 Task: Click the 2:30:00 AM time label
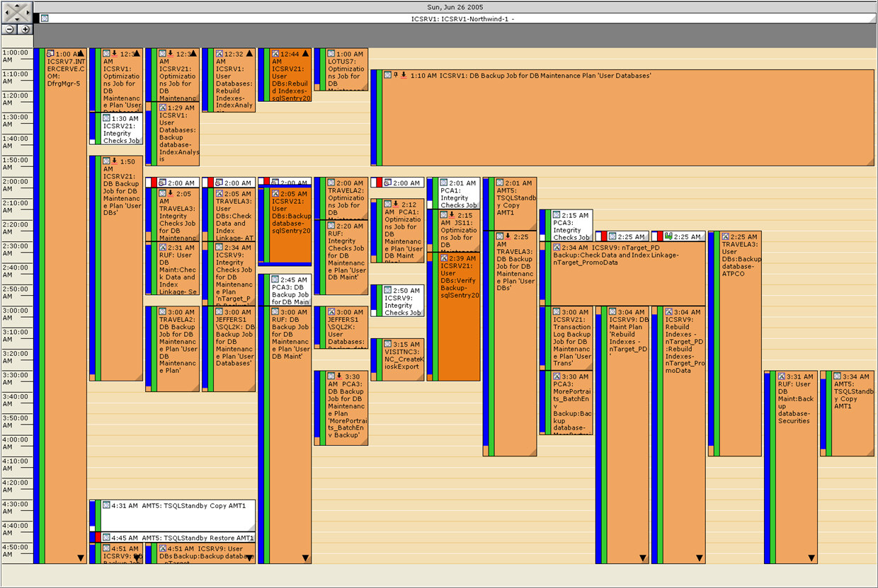[x=16, y=249]
